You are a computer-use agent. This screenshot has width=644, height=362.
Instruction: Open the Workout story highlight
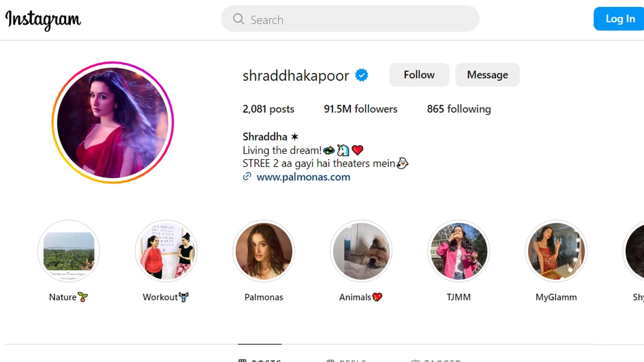(x=166, y=251)
